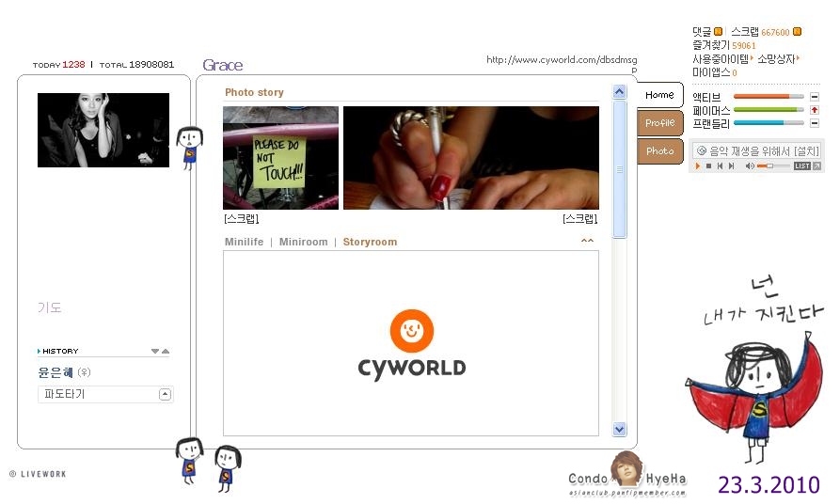Click [스크랩] under the left photo
The height and width of the screenshot is (504, 840).
coord(241,218)
